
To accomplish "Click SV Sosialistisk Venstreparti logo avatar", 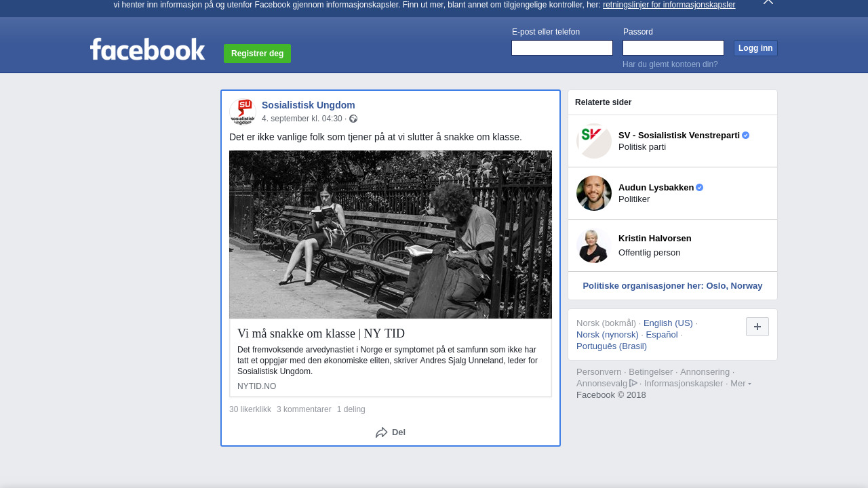I will pos(594,141).
